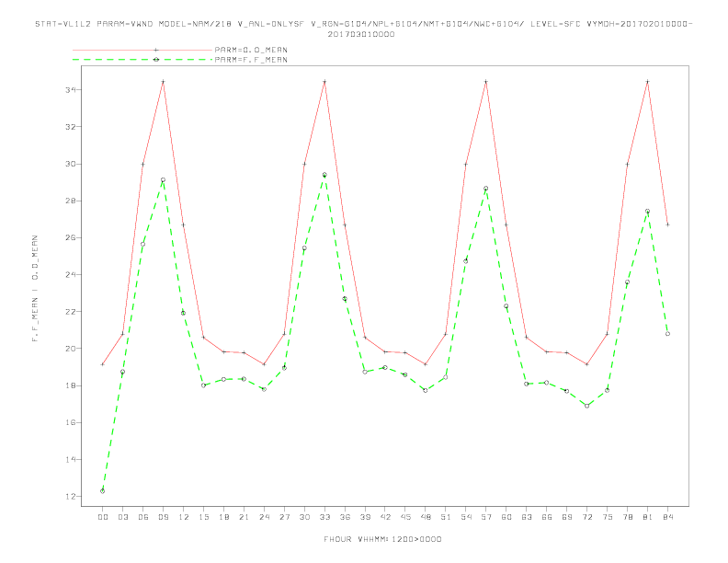Click the red peak data point at hour 81
This screenshot has width=728, height=563.
pyautogui.click(x=648, y=82)
